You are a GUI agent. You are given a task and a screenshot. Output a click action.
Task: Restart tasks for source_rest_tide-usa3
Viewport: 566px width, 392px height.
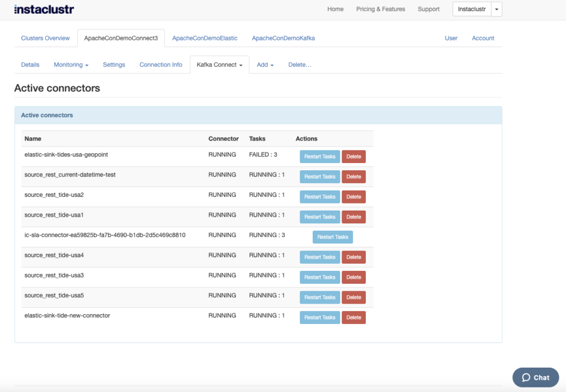[x=320, y=277]
